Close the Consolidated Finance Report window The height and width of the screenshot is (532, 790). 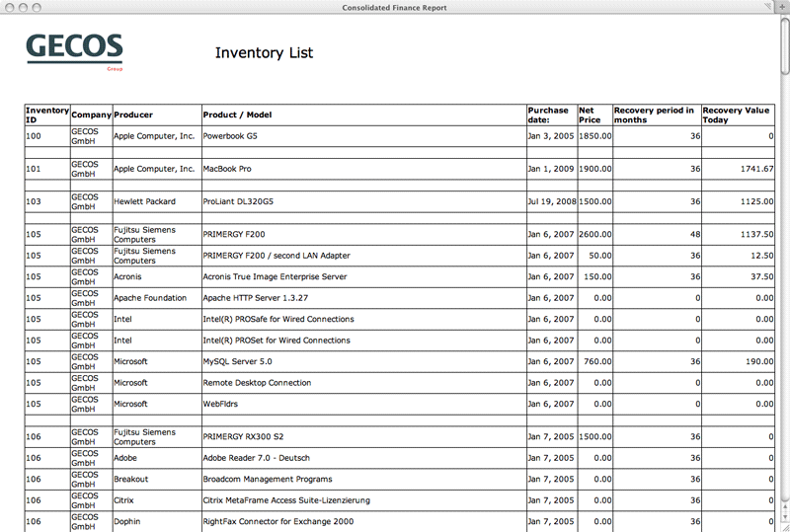10,7
